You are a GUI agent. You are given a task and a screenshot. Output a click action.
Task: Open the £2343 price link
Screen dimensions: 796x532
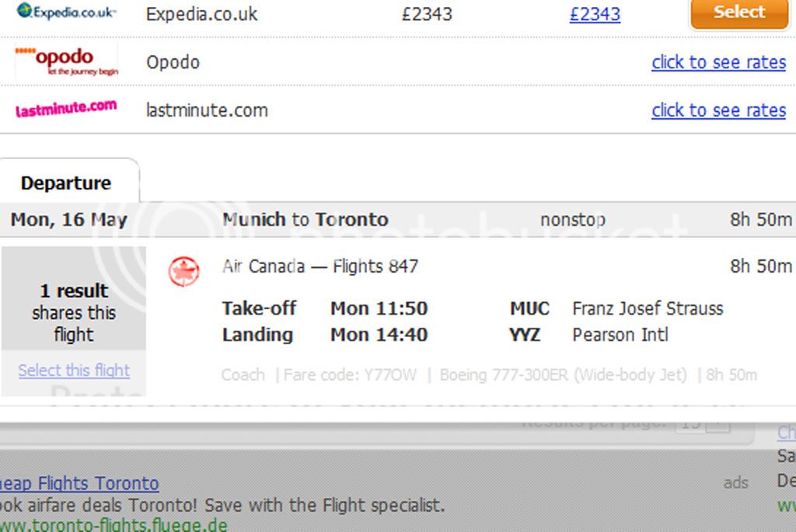click(x=595, y=14)
